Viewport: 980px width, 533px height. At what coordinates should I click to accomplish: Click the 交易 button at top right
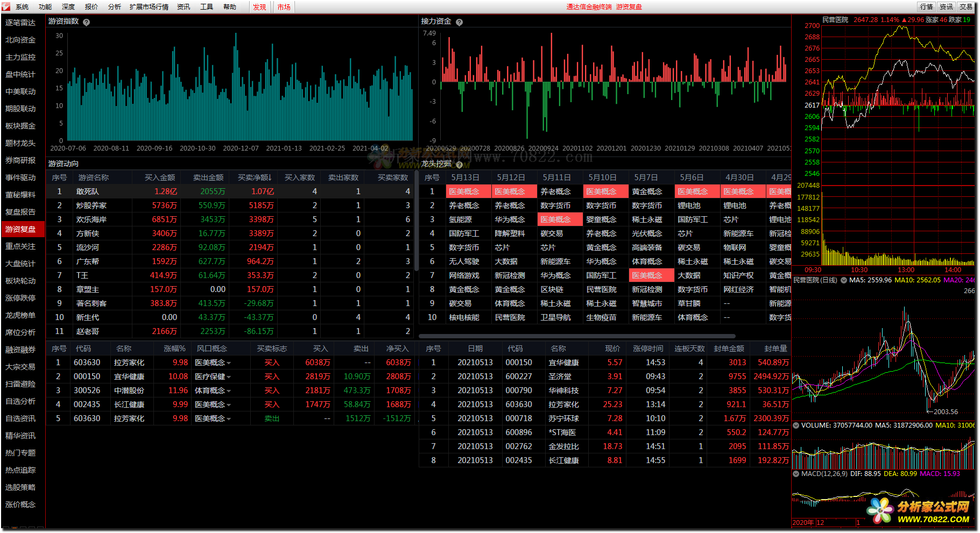click(966, 6)
